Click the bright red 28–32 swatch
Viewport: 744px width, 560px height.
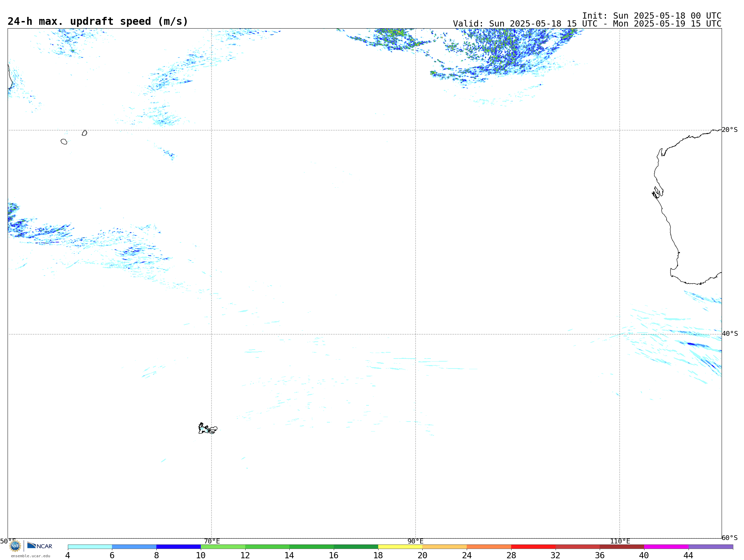pos(533,547)
